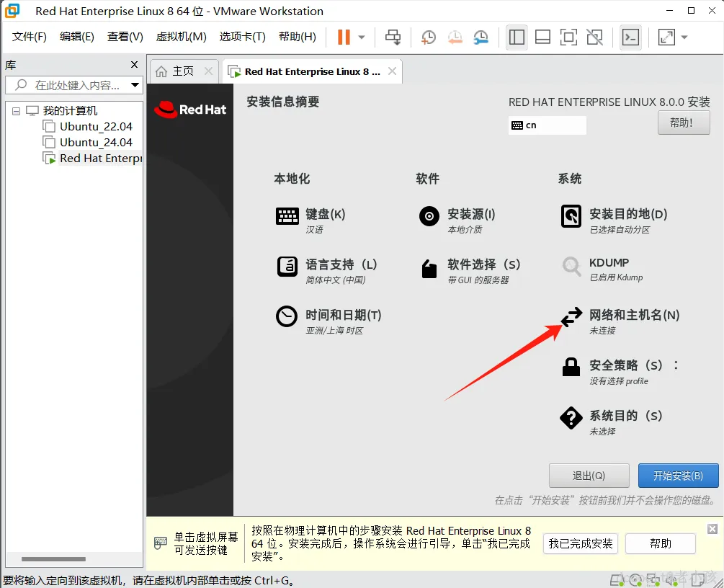Suspend the virtual machine
This screenshot has width=724, height=588.
click(x=344, y=36)
